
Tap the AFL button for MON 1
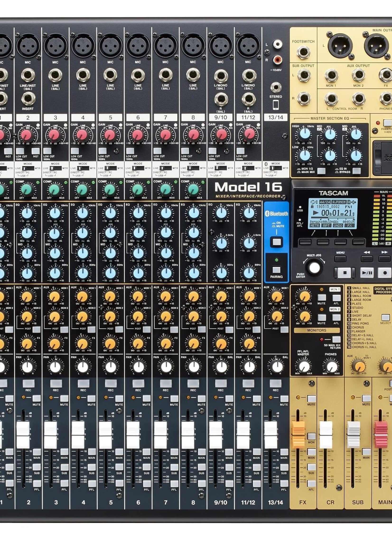click(x=336, y=297)
